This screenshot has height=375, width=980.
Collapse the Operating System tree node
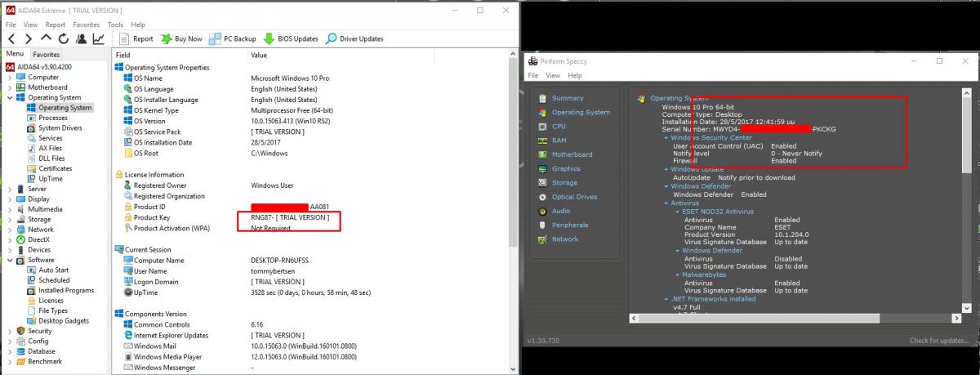coord(10,97)
